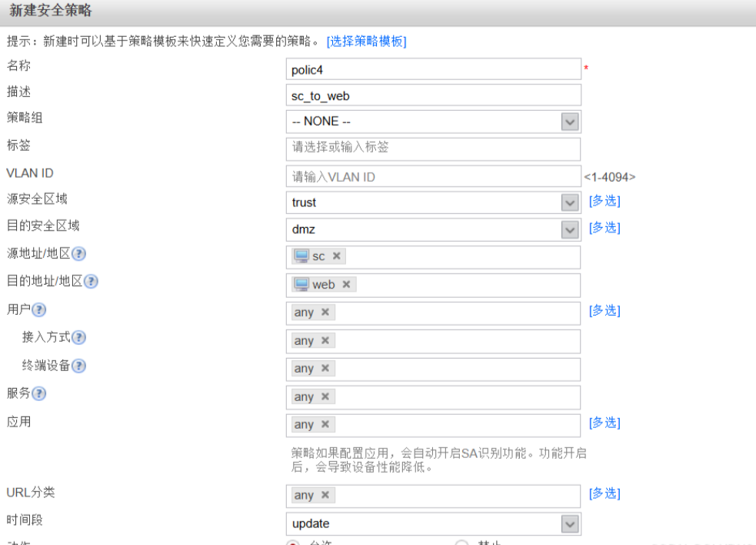This screenshot has height=545, width=756.
Task: Open the 选择策略模板 link
Action: (366, 42)
